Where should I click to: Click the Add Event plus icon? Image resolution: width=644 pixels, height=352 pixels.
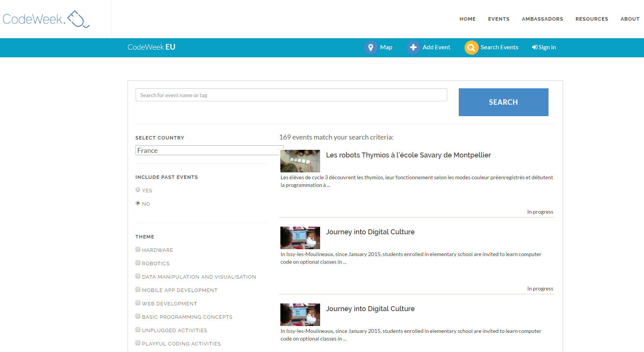tap(413, 47)
